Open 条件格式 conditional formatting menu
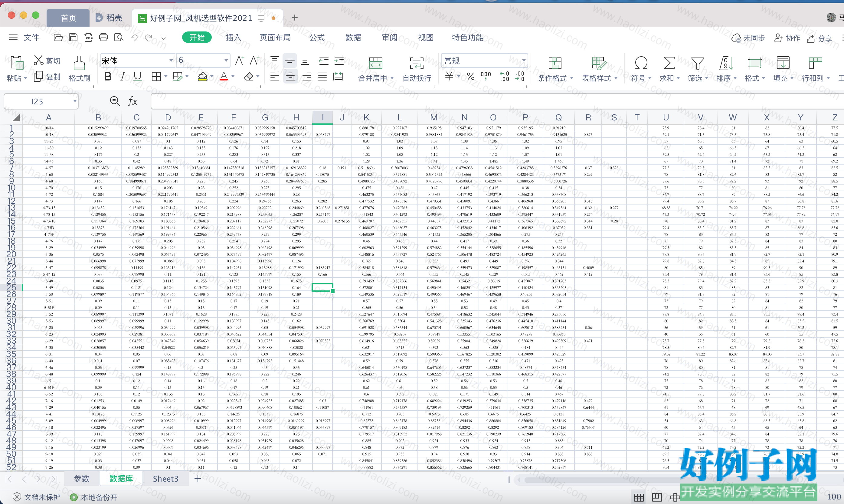The image size is (844, 504). [555, 69]
